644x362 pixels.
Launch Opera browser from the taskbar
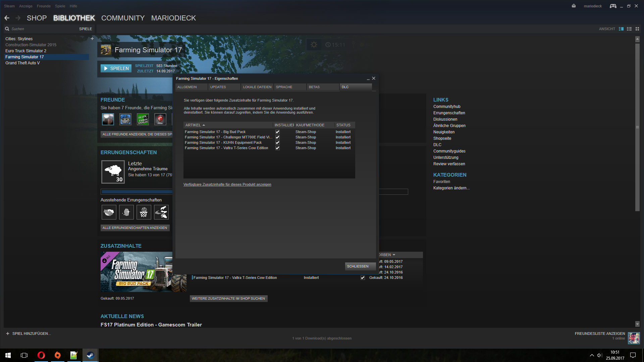click(x=41, y=355)
